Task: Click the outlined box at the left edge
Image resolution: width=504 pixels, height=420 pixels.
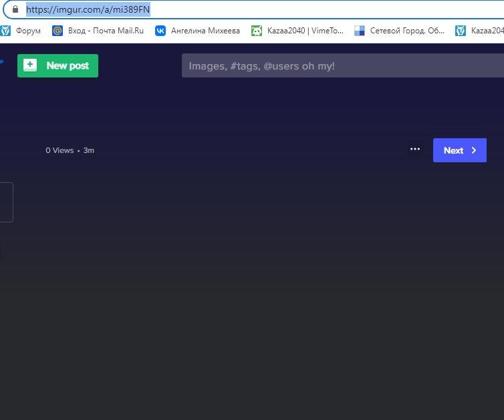Action: (6, 202)
